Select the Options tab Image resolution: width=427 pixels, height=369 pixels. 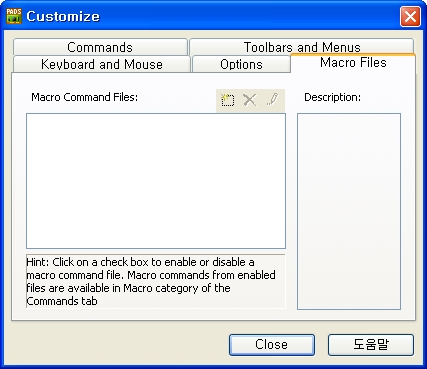click(x=241, y=64)
